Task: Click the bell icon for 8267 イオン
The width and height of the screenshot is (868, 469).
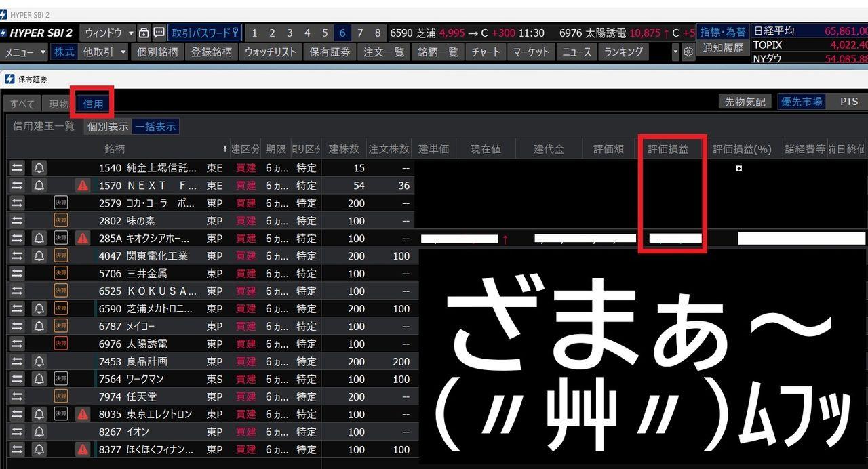Action: pyautogui.click(x=39, y=432)
